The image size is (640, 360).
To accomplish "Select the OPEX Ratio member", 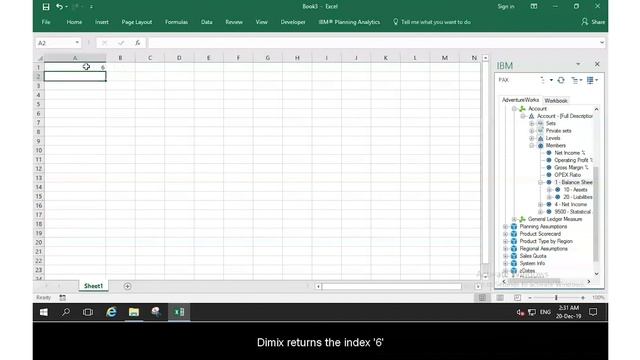I will click(x=567, y=175).
